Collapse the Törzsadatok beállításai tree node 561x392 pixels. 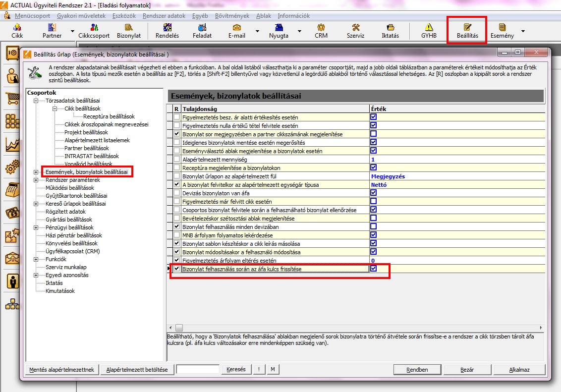(x=36, y=101)
